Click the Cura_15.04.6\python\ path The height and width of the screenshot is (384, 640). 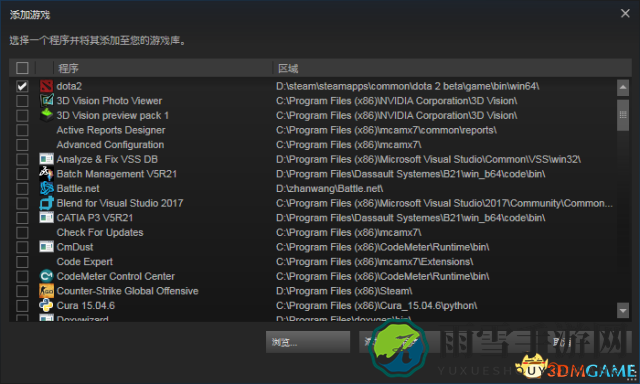(x=376, y=306)
